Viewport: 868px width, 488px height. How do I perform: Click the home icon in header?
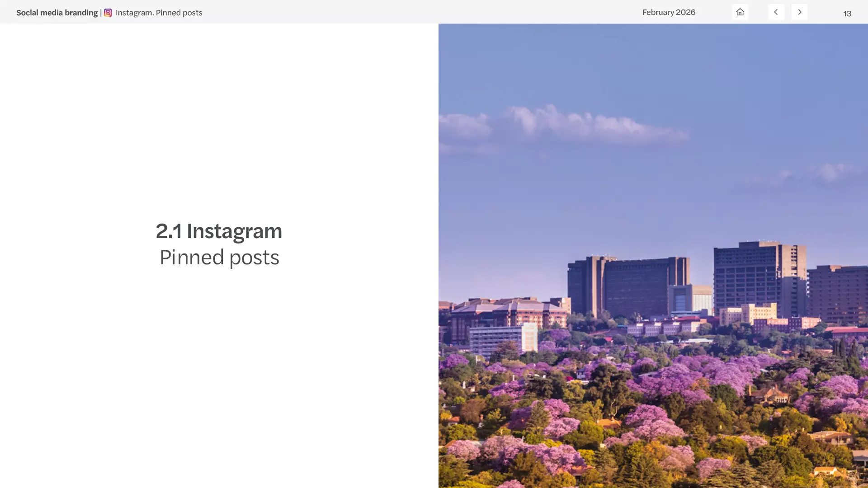click(740, 12)
